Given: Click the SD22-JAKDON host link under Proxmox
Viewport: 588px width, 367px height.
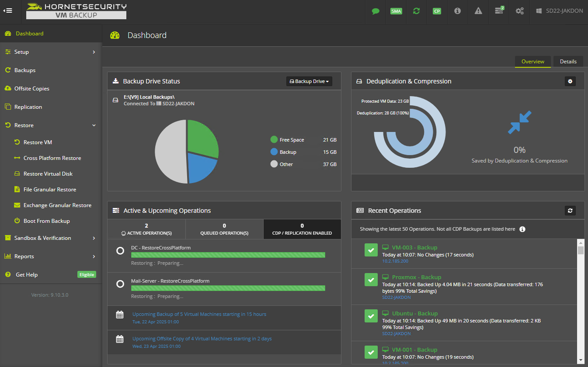Looking at the screenshot, I should [397, 298].
